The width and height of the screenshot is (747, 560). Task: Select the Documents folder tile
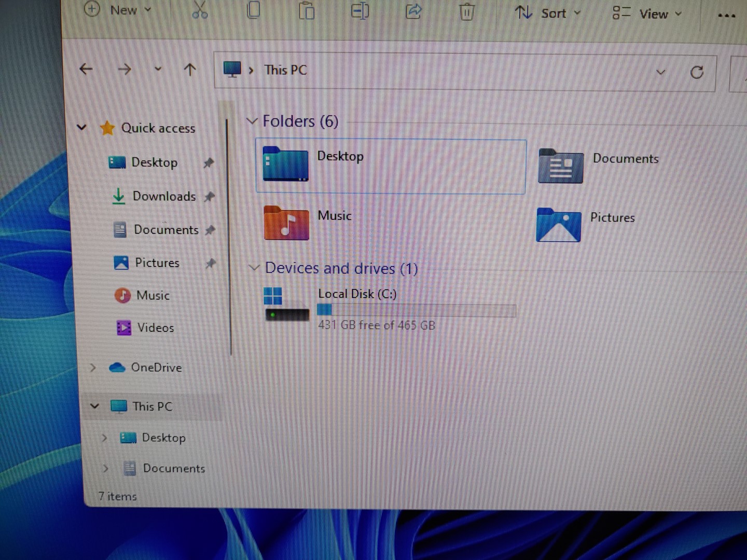click(599, 166)
